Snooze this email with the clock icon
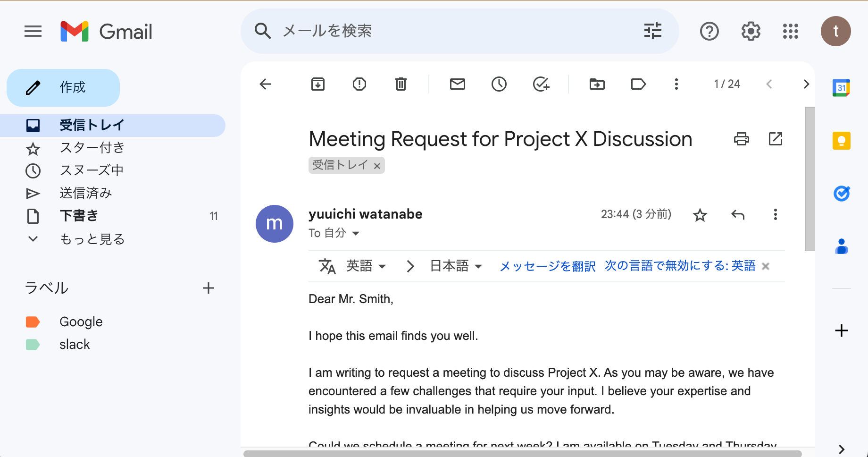Image resolution: width=868 pixels, height=457 pixels. coord(499,84)
